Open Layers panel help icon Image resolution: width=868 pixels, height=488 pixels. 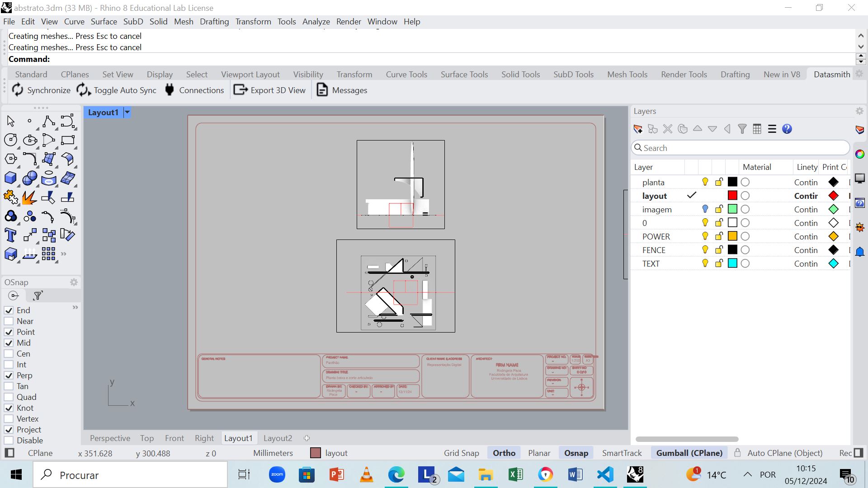(787, 129)
